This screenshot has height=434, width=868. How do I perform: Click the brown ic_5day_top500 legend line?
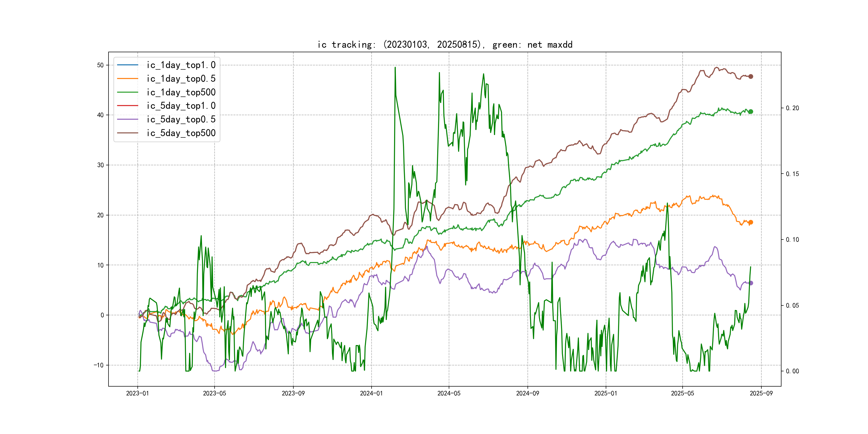tap(128, 133)
